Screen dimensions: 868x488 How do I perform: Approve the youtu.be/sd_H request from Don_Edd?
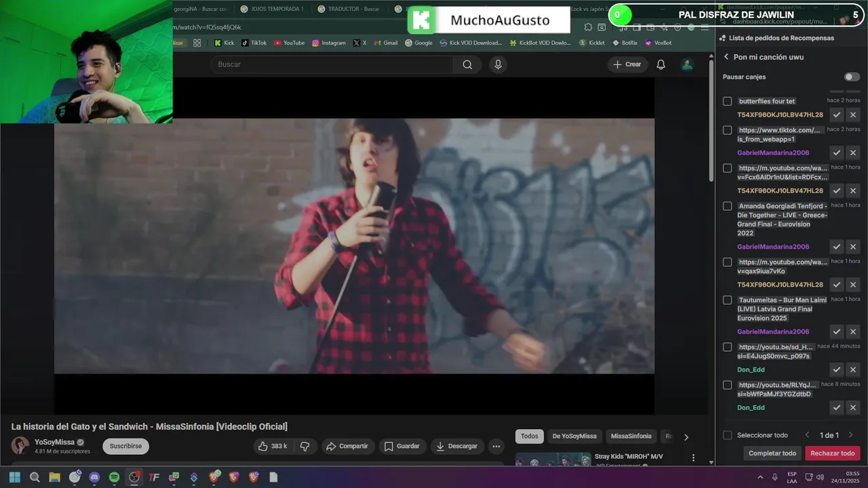coord(837,369)
